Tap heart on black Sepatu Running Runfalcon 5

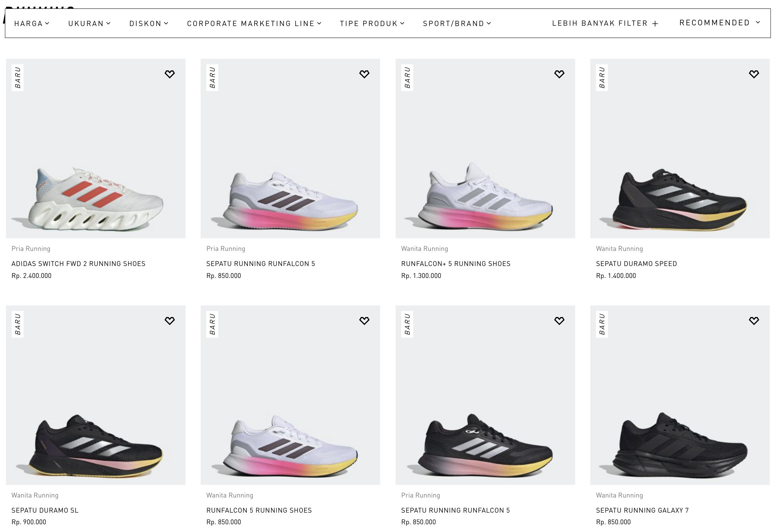click(559, 321)
